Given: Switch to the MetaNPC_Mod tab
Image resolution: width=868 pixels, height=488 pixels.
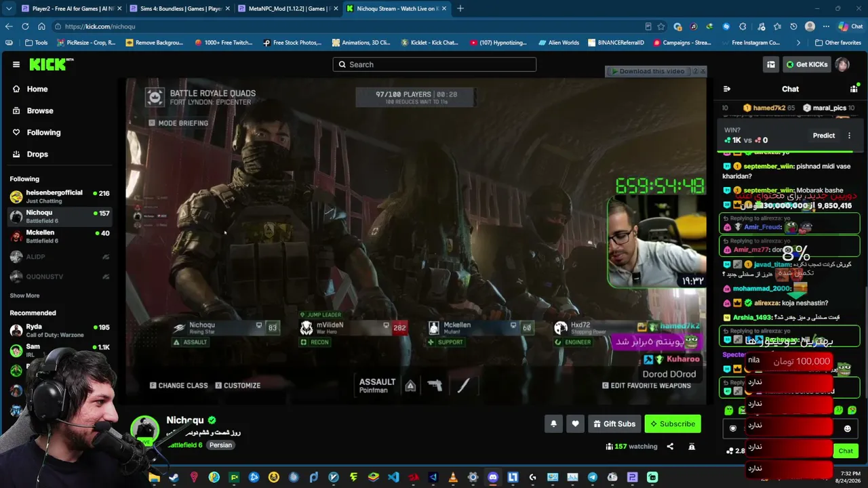Looking at the screenshot, I should (287, 9).
